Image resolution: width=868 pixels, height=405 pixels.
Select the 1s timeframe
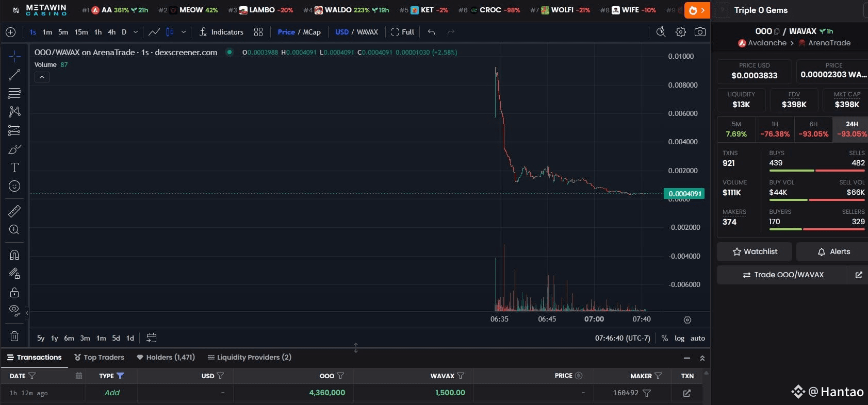pos(33,32)
